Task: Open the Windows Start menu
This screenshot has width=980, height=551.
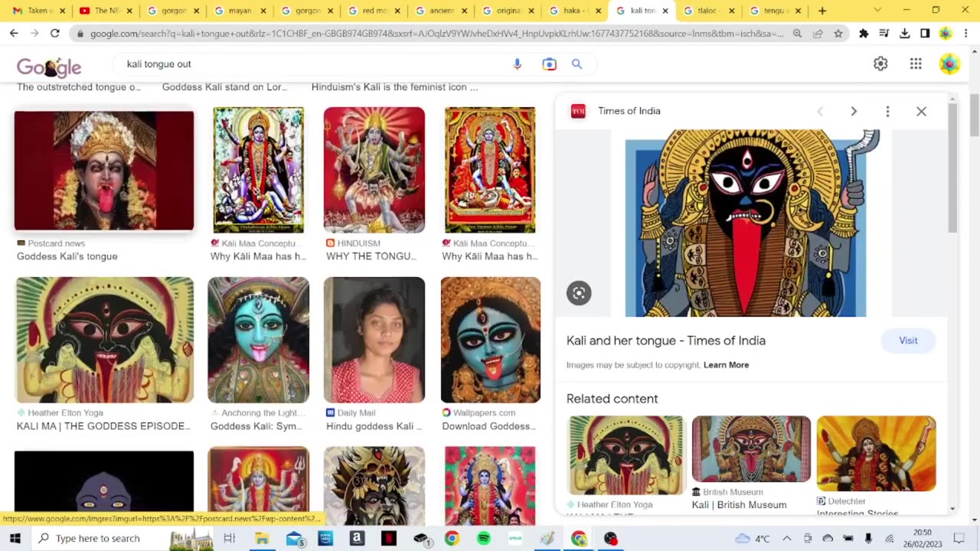Action: coord(15,538)
